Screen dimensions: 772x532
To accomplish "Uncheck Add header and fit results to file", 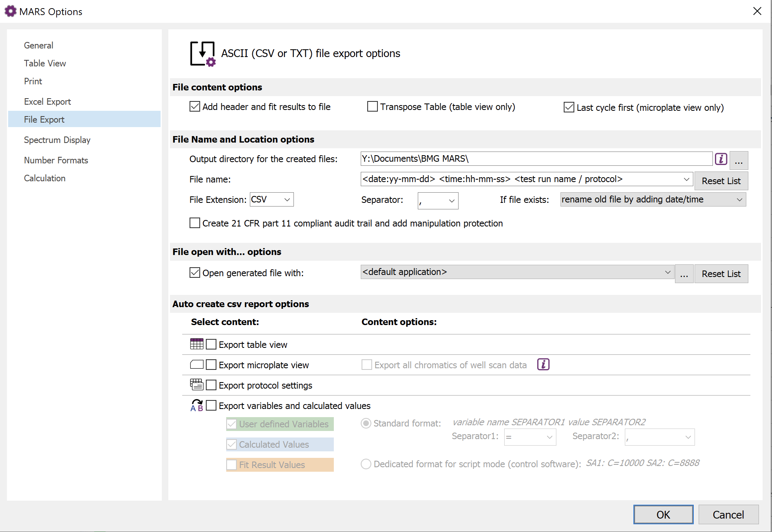I will pos(195,107).
